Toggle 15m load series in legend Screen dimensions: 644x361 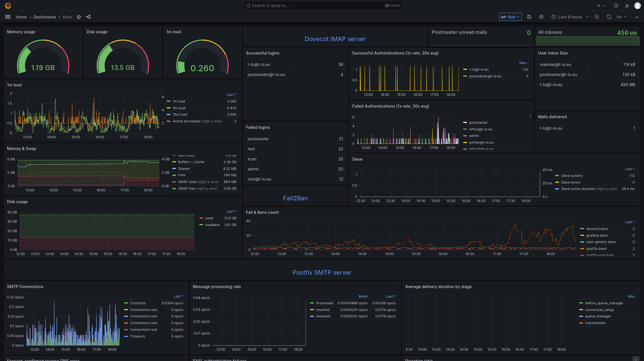[x=180, y=115]
